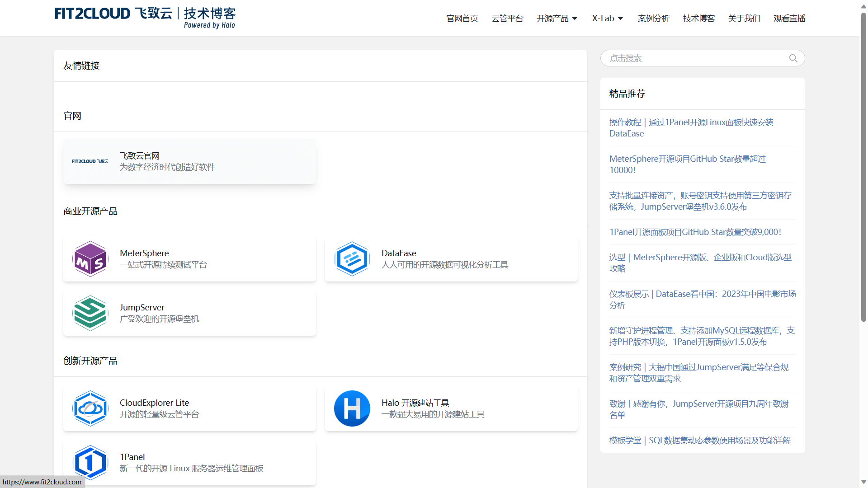Click the 一站式开源持续测试平台 description text

pos(163,265)
